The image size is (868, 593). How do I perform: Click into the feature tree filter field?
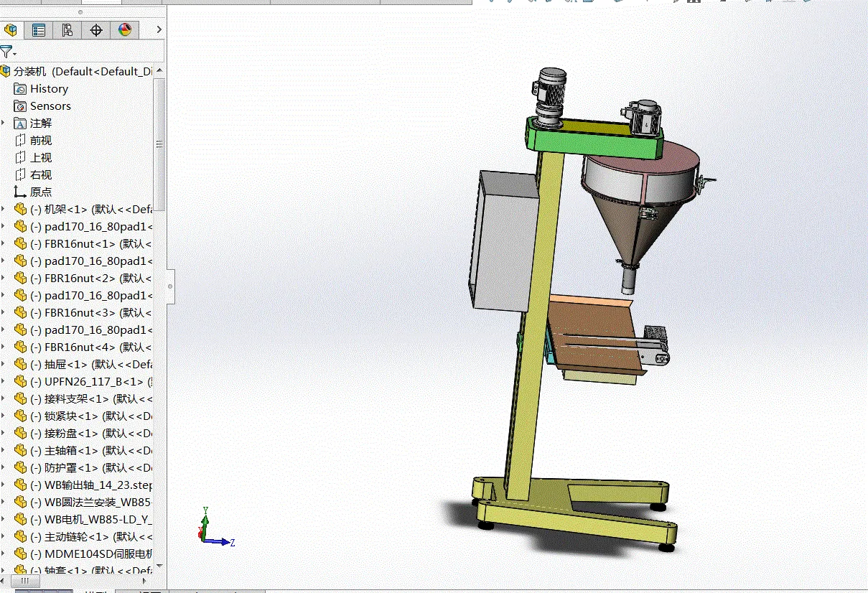pyautogui.click(x=90, y=52)
